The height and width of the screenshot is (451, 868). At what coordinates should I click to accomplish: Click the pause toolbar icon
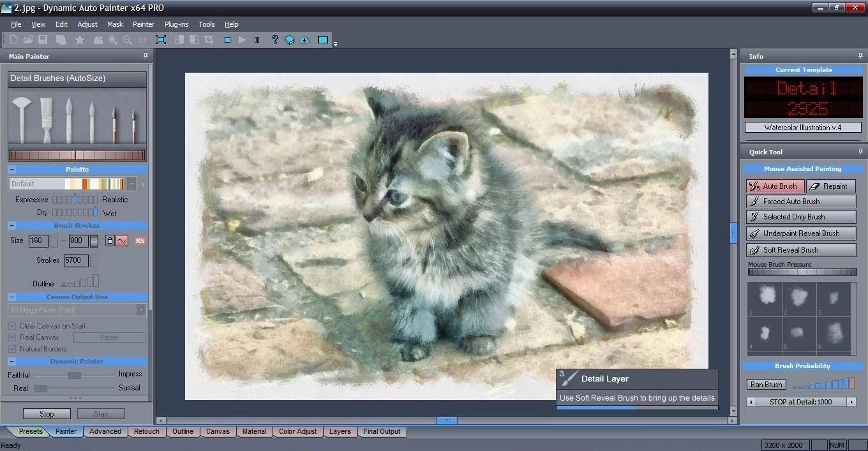click(257, 40)
